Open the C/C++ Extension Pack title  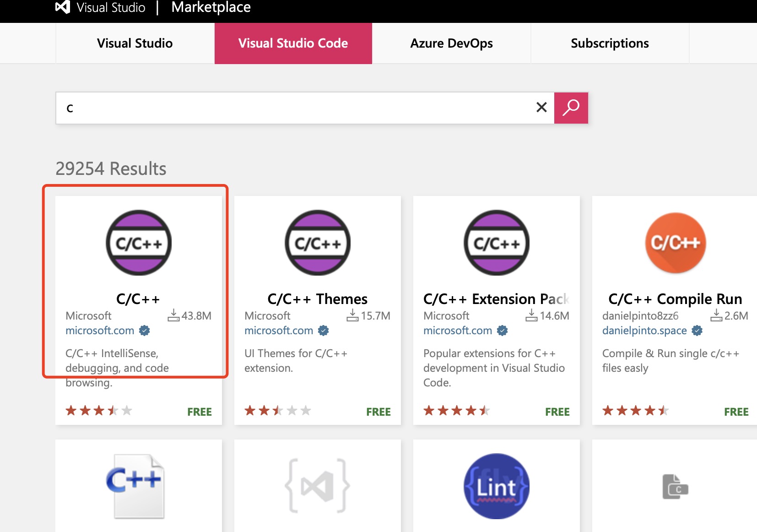point(496,299)
